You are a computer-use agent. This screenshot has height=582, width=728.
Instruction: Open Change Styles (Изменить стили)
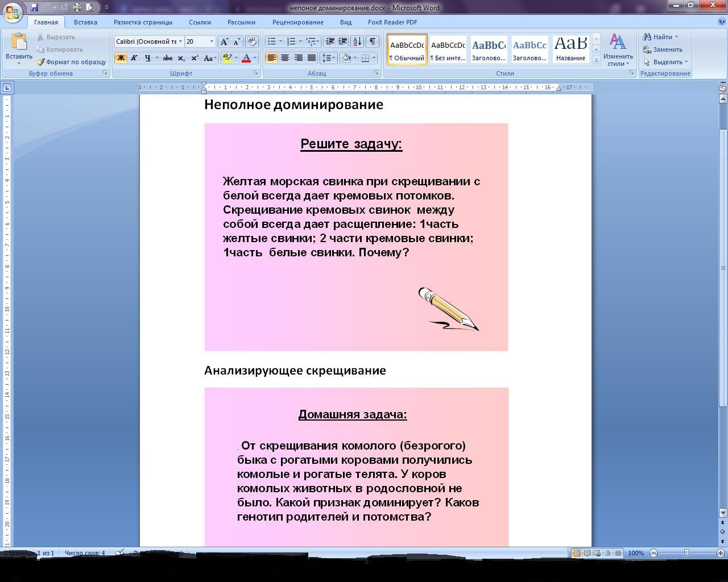tap(618, 50)
